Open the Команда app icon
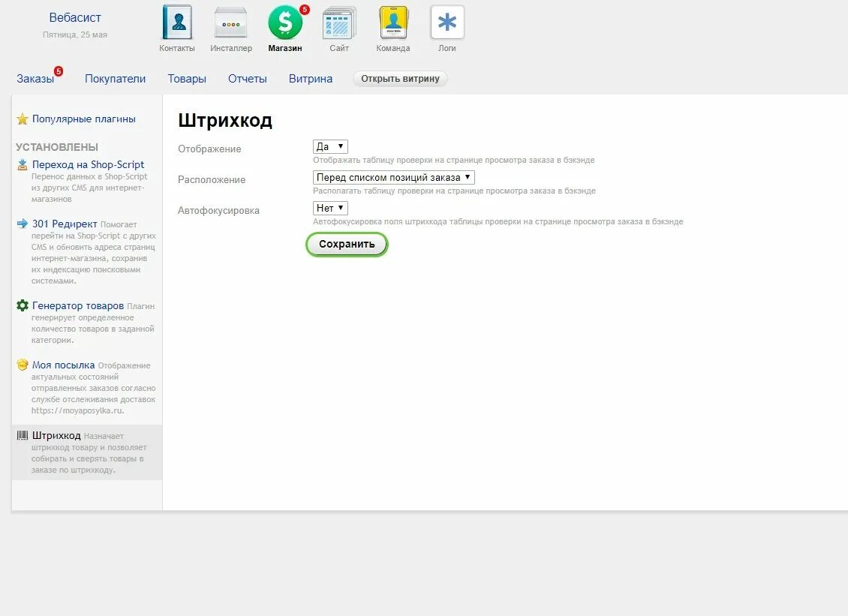 click(393, 23)
